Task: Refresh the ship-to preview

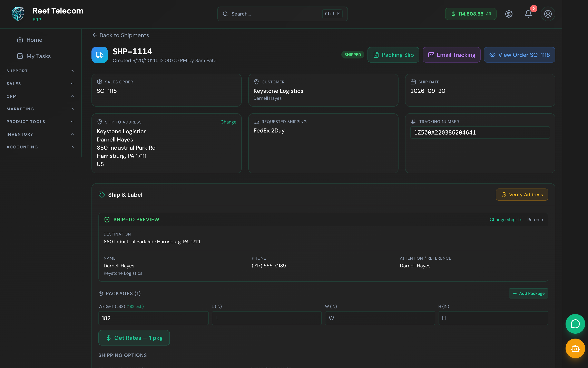Action: click(535, 220)
